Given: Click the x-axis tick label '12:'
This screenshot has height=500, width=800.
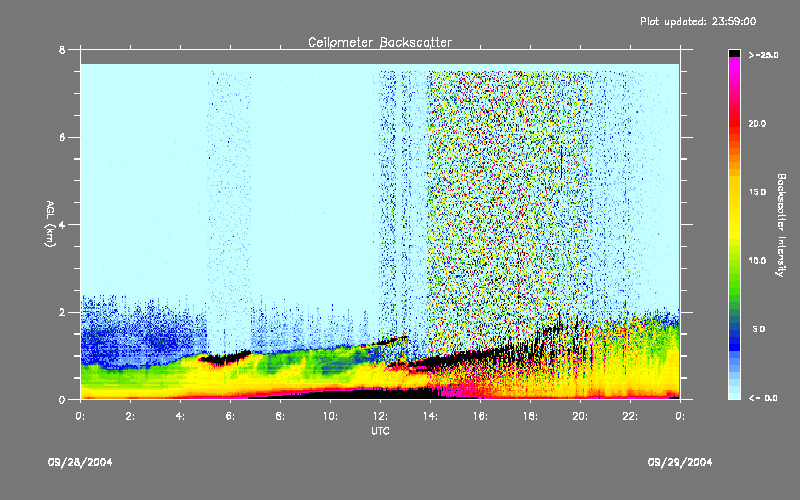Looking at the screenshot, I should tap(380, 416).
